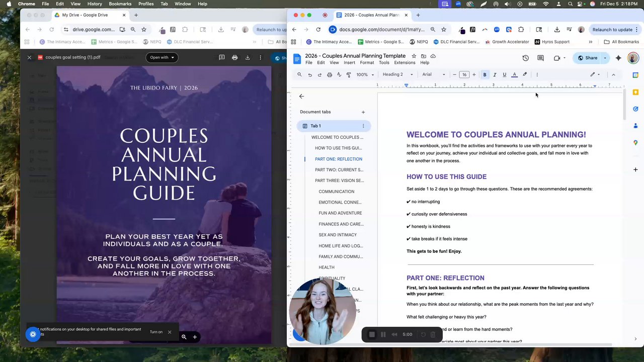
Task: Click the Wi-Fi icon in the menu bar
Action: coord(546,4)
